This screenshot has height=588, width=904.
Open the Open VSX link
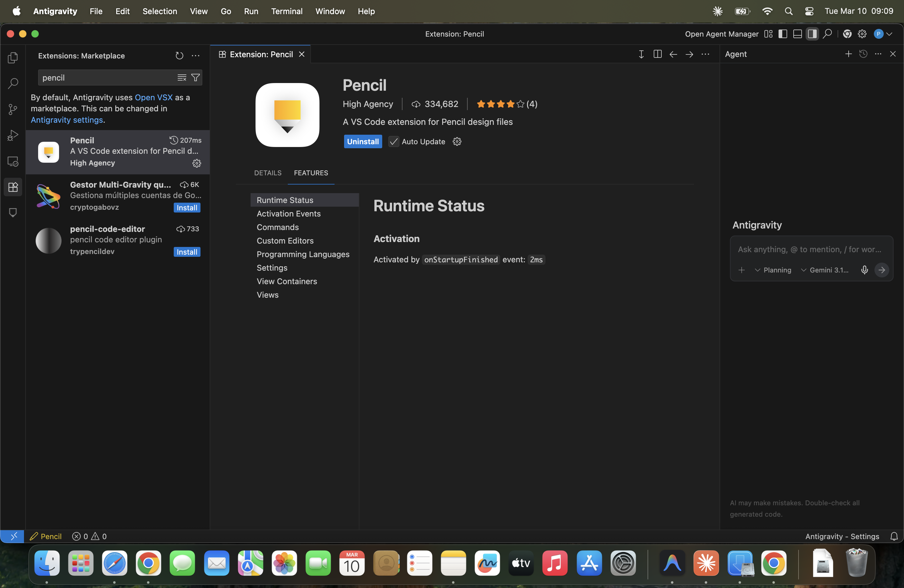point(153,97)
